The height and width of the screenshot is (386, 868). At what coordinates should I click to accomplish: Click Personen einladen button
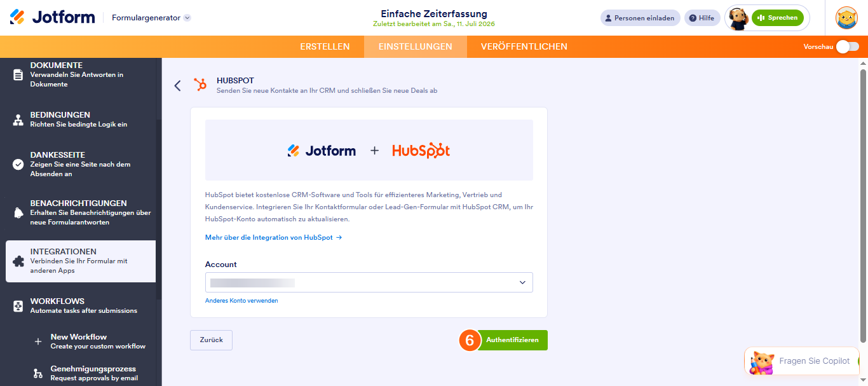point(641,18)
